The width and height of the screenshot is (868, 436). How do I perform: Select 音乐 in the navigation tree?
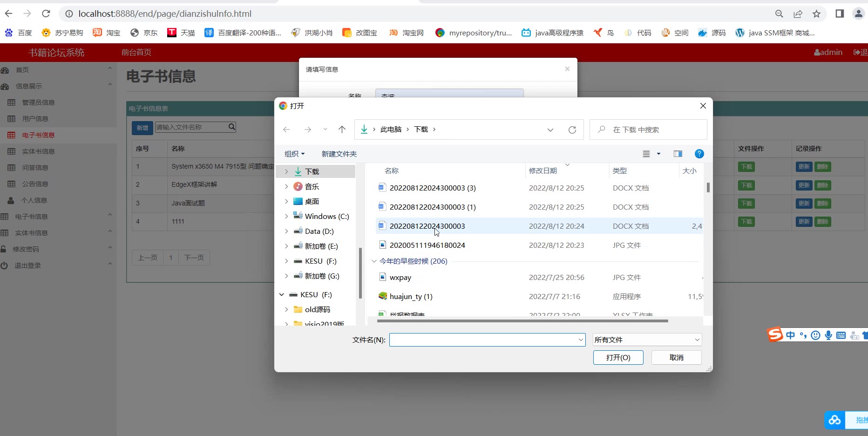click(x=312, y=186)
